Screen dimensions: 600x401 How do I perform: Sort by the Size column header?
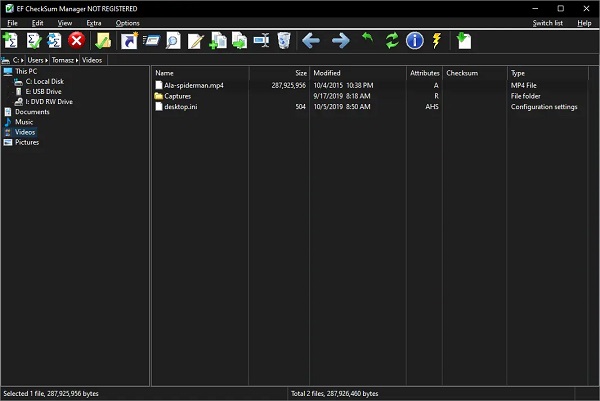pyautogui.click(x=279, y=73)
